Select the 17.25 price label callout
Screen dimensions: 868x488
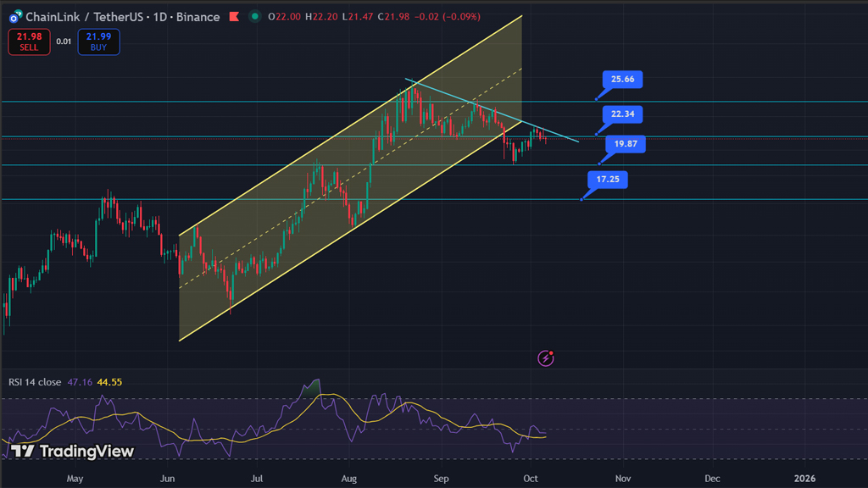607,180
